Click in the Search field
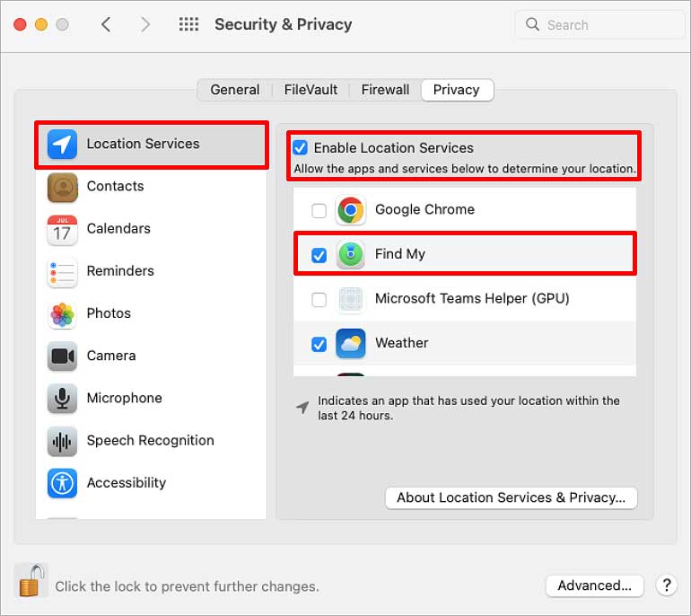The width and height of the screenshot is (691, 616). click(x=599, y=24)
